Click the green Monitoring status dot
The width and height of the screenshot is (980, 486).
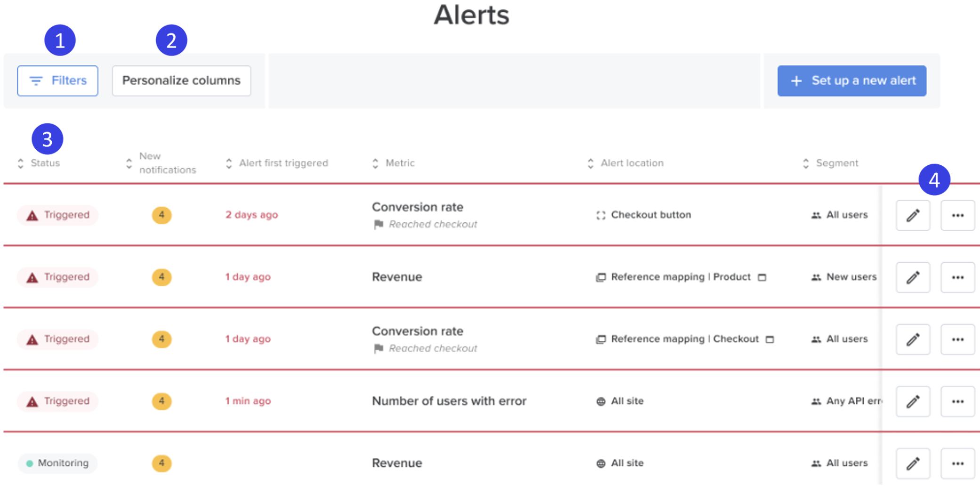(x=30, y=463)
